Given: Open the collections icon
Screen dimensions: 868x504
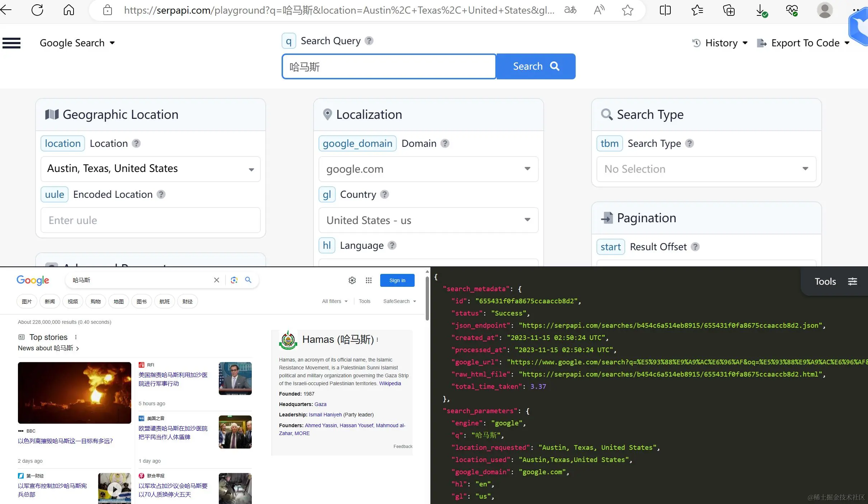Looking at the screenshot, I should tap(728, 10).
